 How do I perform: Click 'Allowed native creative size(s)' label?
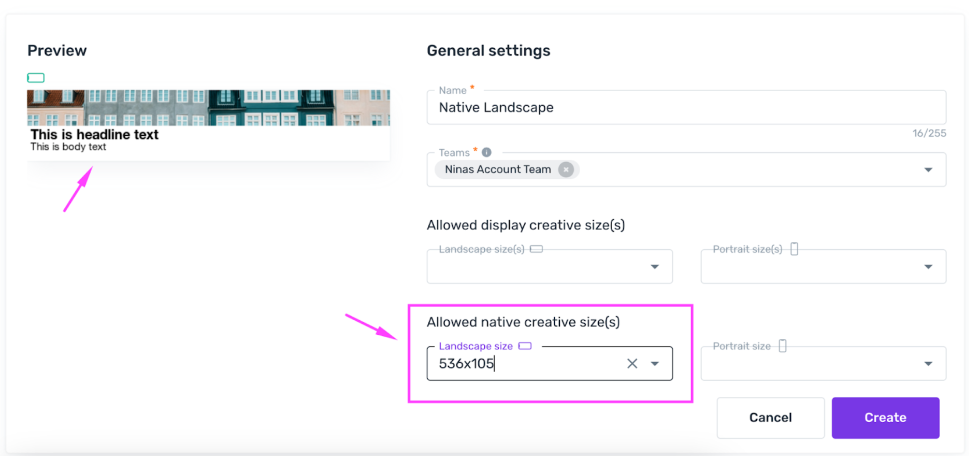[x=523, y=322]
